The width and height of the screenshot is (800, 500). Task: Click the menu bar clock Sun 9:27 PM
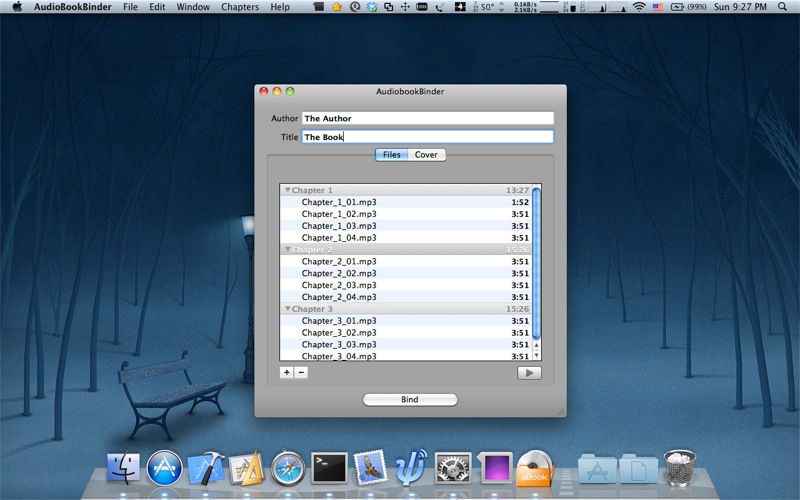tap(740, 7)
